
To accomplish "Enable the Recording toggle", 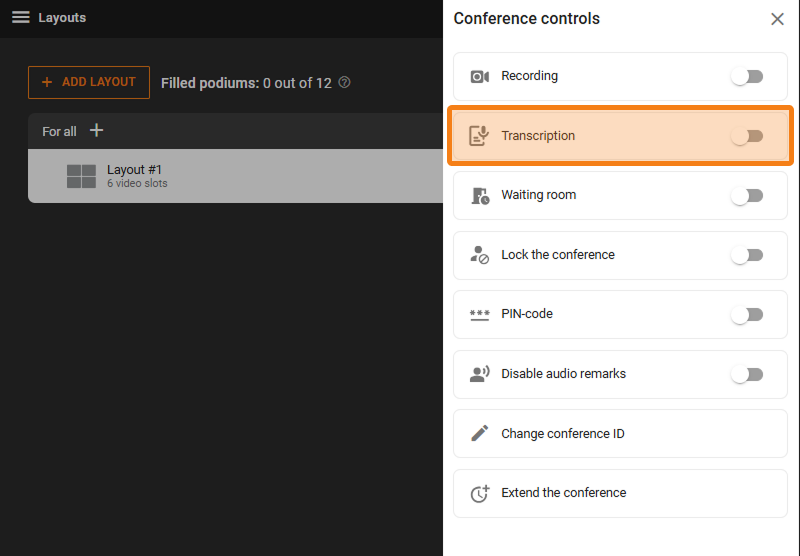I will (x=747, y=77).
